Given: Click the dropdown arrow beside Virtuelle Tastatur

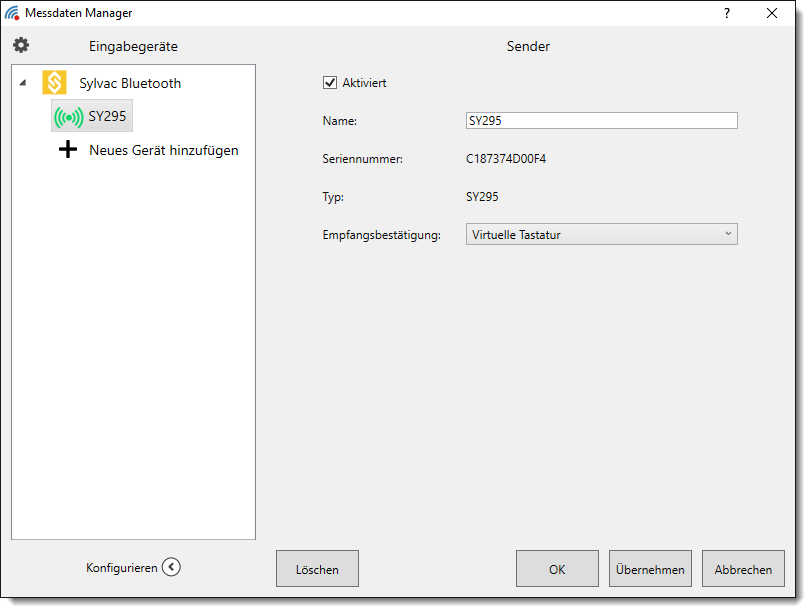Looking at the screenshot, I should click(x=727, y=235).
